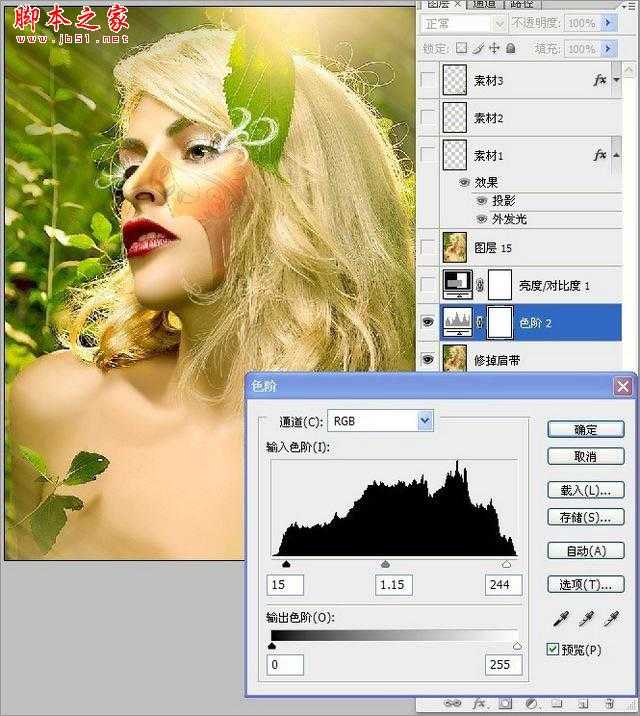Create a new layer from the bottom bar
The height and width of the screenshot is (716, 640).
[583, 704]
